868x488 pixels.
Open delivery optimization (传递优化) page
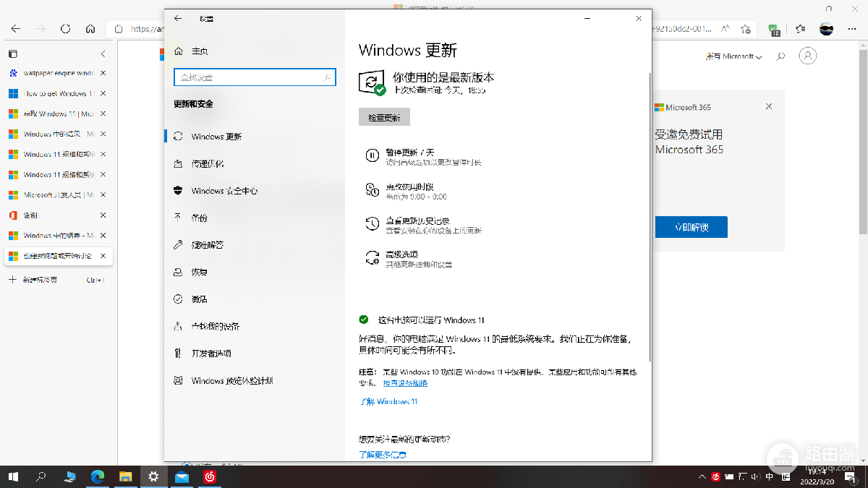point(255,163)
